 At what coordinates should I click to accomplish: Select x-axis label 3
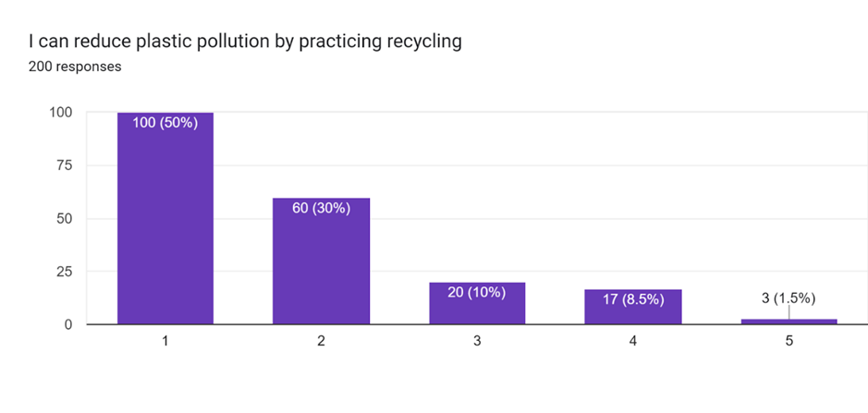click(x=477, y=341)
